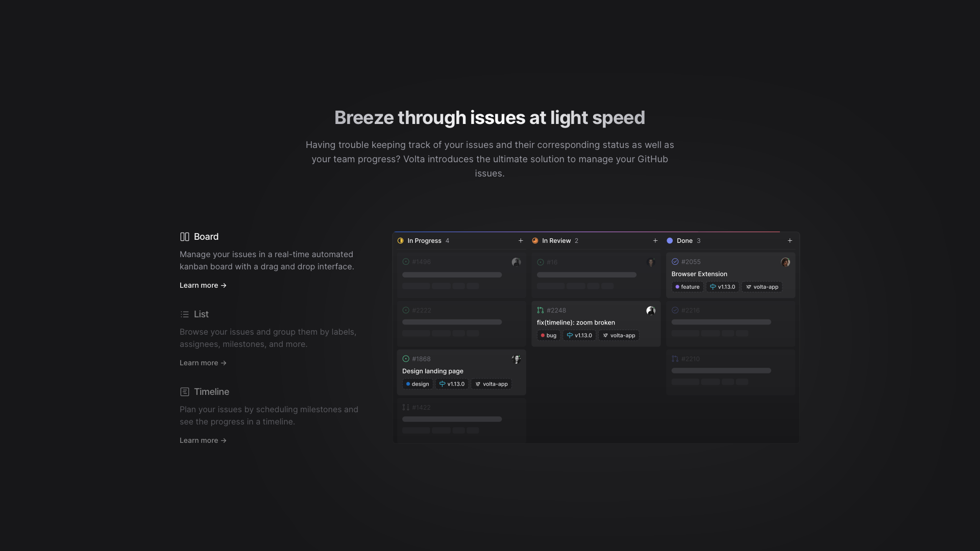Image resolution: width=980 pixels, height=551 pixels.
Task: Click the Done column title
Action: pos(684,241)
